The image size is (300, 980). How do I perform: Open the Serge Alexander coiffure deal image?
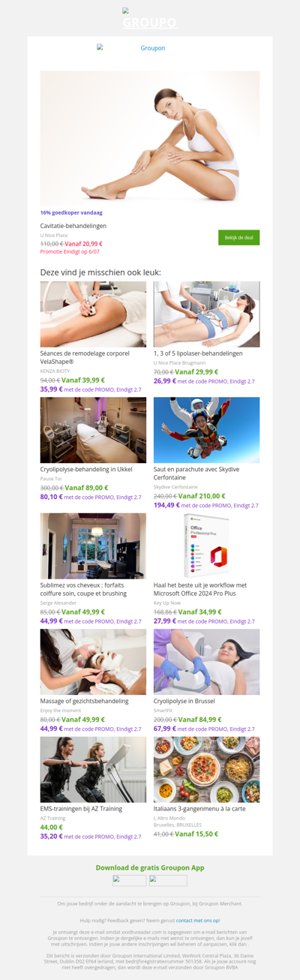93,546
